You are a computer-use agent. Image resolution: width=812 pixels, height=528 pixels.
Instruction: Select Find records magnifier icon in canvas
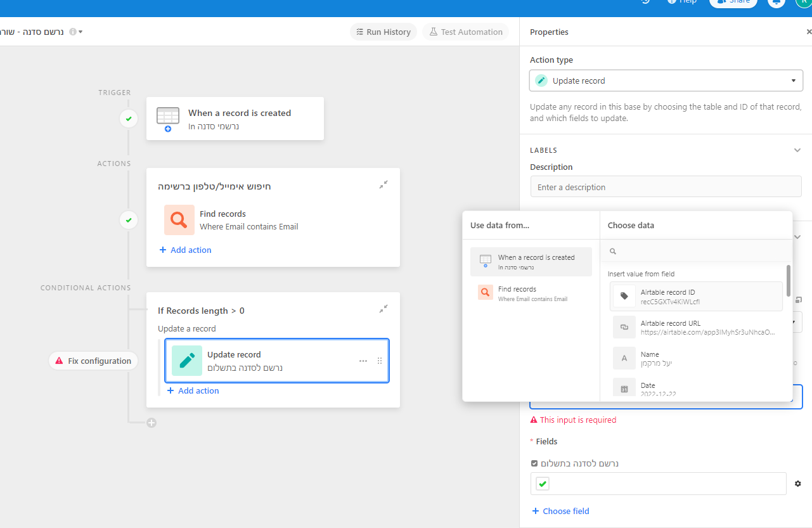179,220
